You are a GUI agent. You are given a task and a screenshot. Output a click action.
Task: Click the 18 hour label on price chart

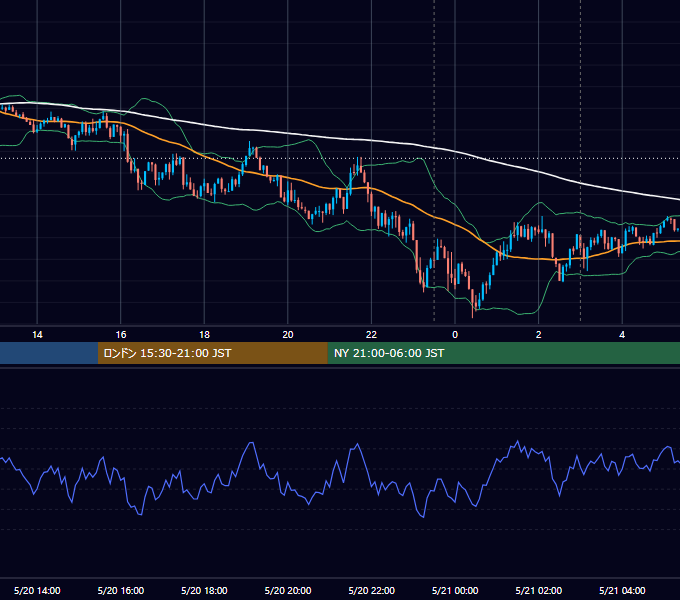tap(204, 335)
